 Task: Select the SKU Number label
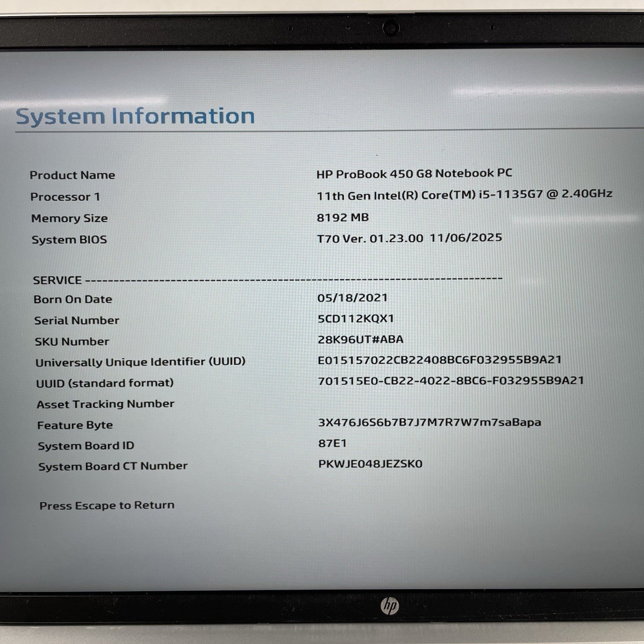(72, 342)
